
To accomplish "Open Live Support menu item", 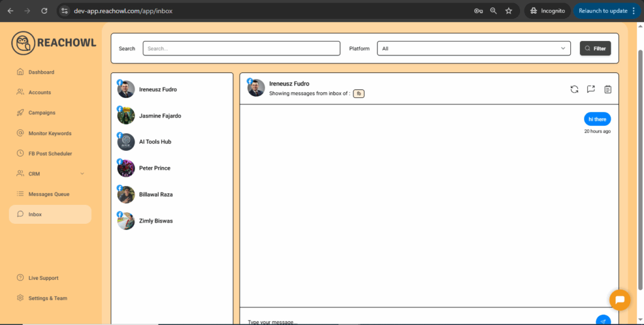I will coord(50,278).
